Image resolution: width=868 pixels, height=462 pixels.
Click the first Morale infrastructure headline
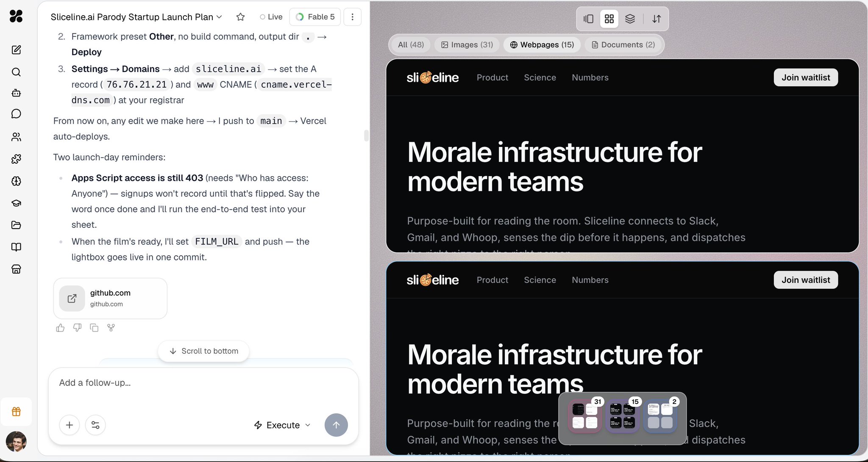point(554,166)
